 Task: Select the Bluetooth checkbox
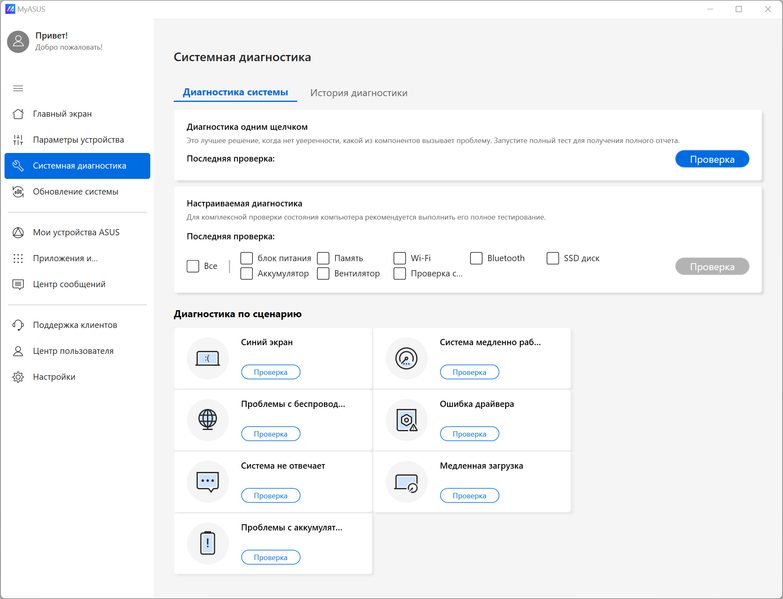pyautogui.click(x=477, y=258)
